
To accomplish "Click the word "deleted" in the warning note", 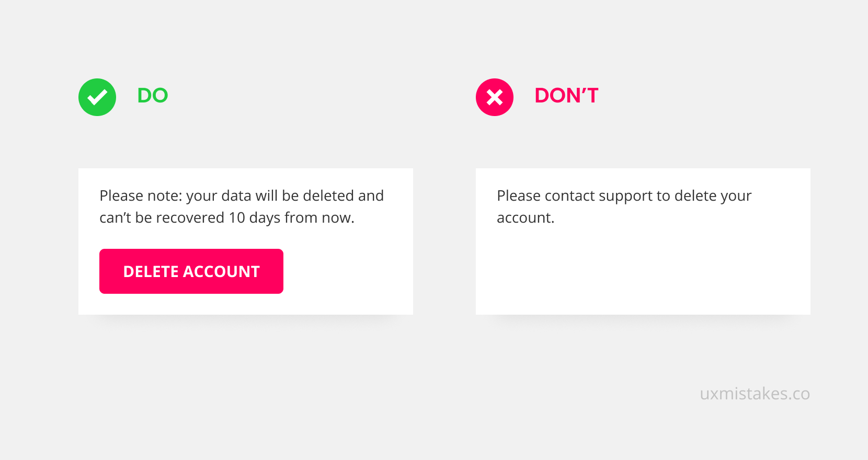I will [x=328, y=195].
